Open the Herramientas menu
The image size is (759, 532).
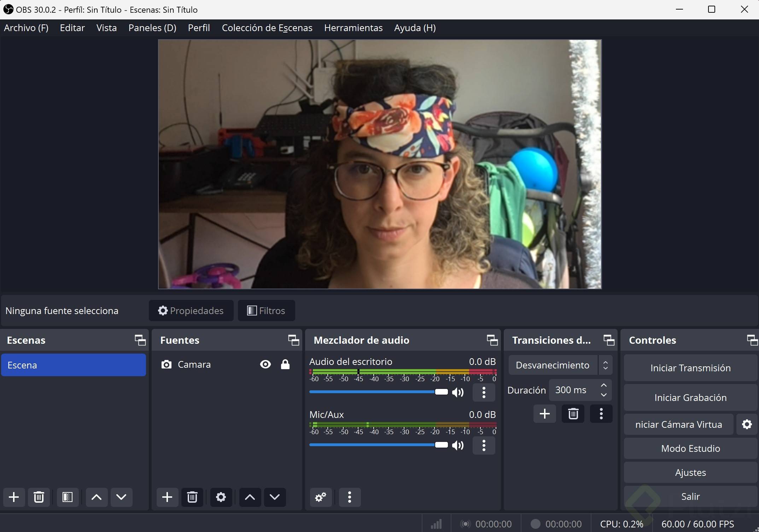pyautogui.click(x=353, y=28)
